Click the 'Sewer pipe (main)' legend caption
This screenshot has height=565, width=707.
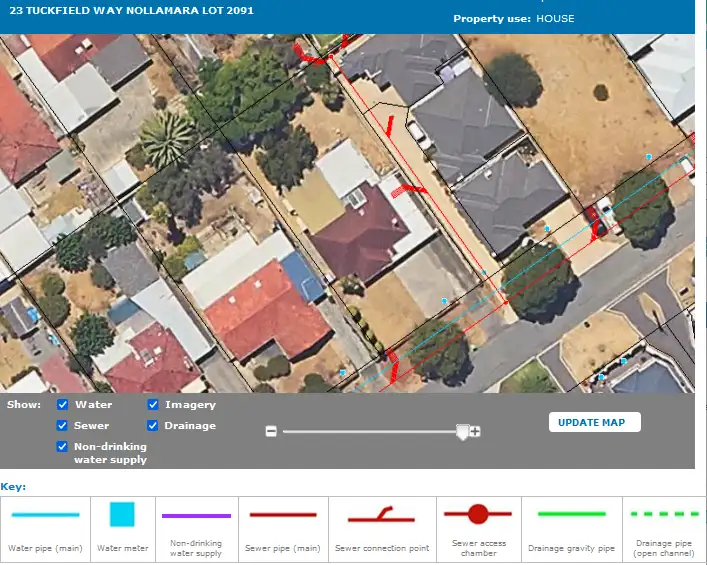coord(283,548)
